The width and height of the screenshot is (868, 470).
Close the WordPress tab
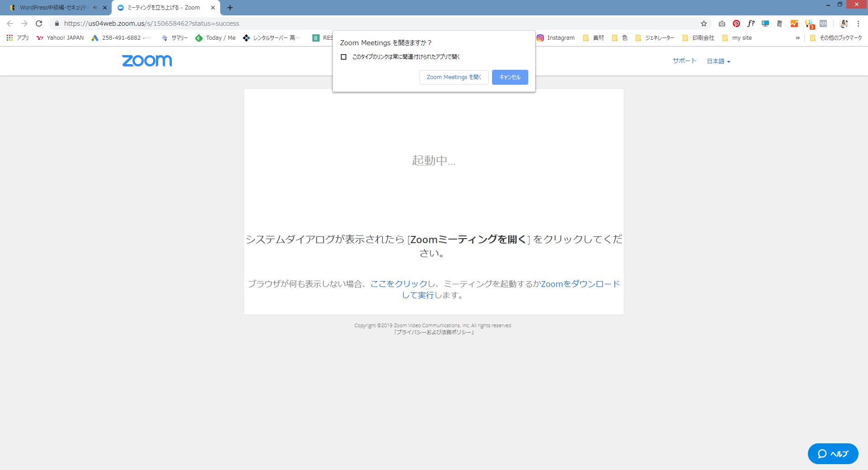pos(105,8)
